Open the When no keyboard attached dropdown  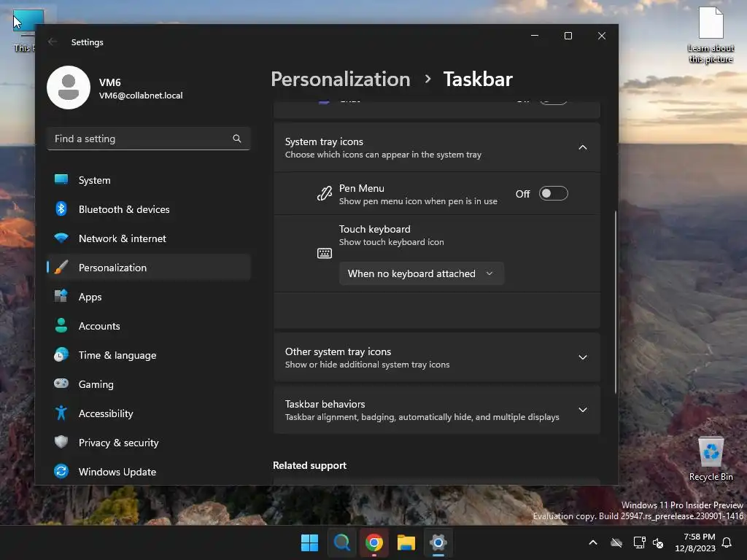421,273
